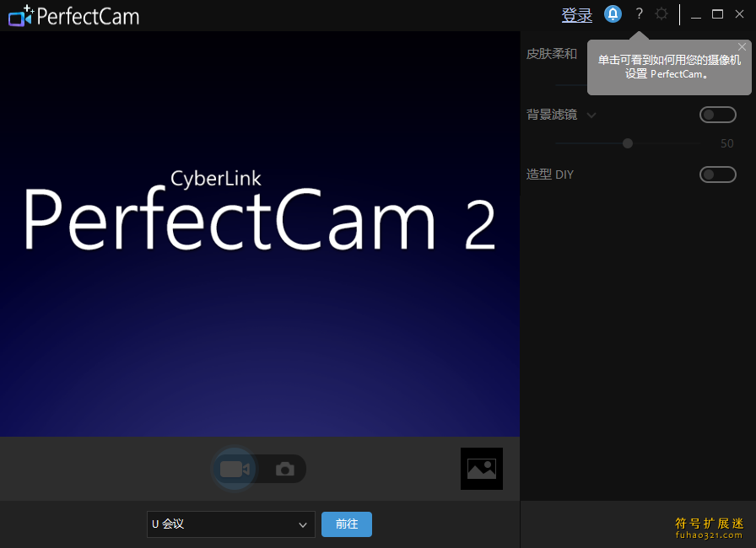
Task: Close the PerfectCam window
Action: [x=739, y=14]
